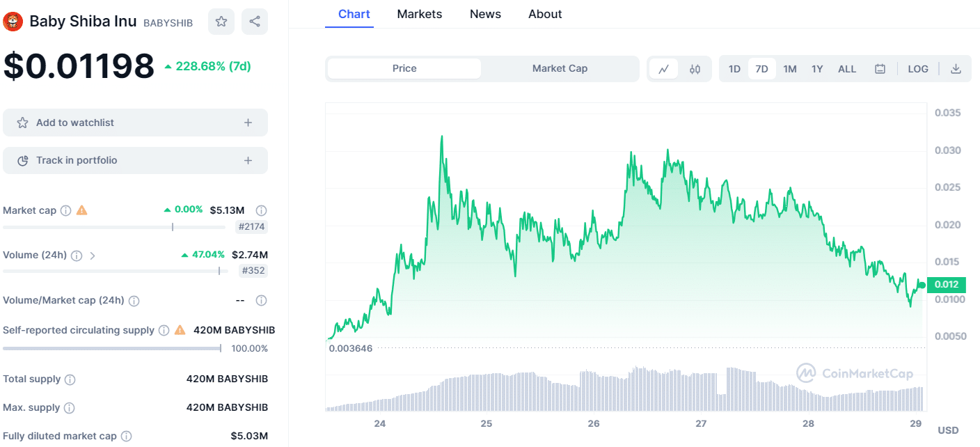Open the About tab
The height and width of the screenshot is (447, 980).
[545, 14]
